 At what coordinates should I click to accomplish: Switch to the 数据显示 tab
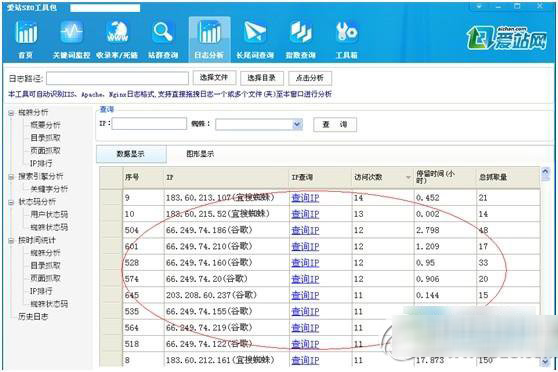(x=131, y=154)
